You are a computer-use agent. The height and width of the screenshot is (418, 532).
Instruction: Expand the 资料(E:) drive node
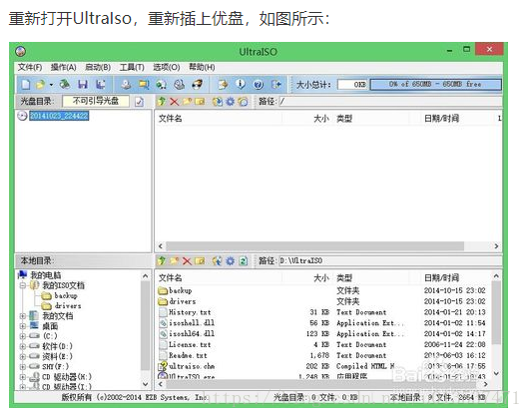23,356
